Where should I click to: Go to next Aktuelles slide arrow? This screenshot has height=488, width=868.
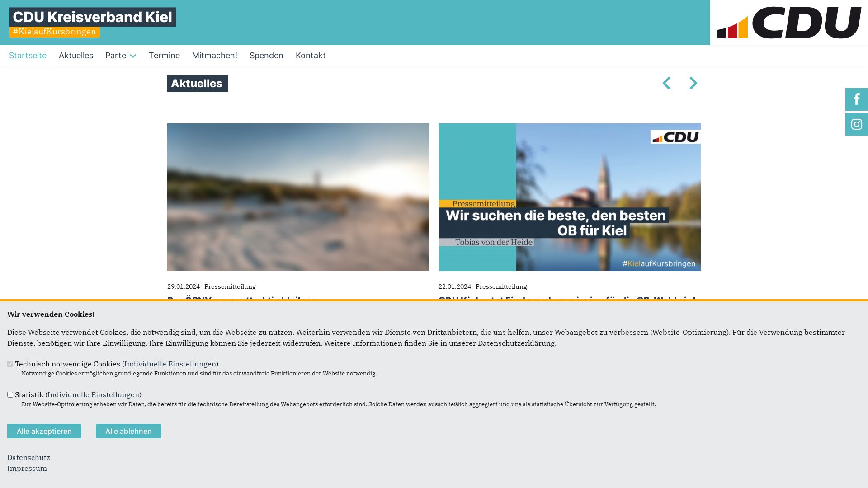[693, 83]
